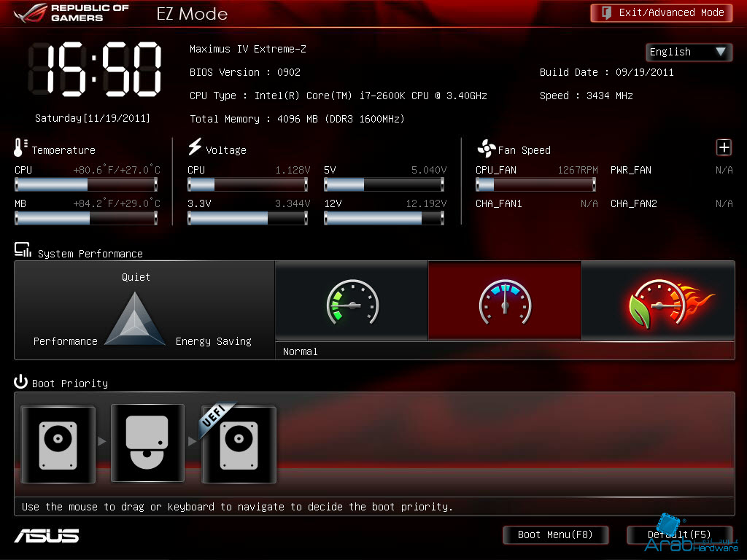Viewport: 747px width, 560px height.
Task: Click 'BIOS Version : 0902' text
Action: (x=245, y=72)
